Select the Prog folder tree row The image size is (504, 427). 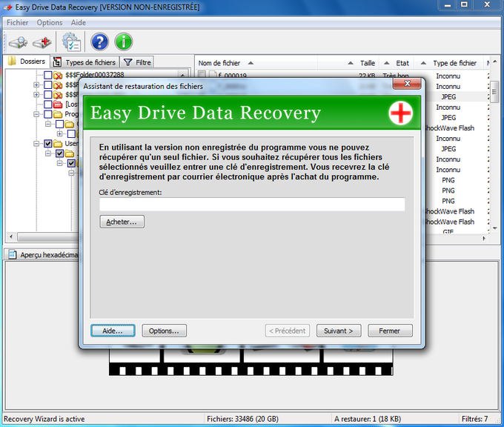click(71, 114)
